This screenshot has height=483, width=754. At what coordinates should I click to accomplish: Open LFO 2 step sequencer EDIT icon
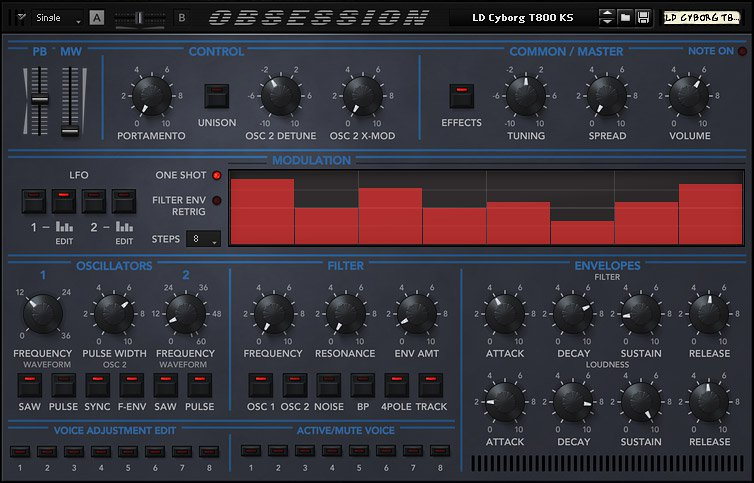click(124, 227)
